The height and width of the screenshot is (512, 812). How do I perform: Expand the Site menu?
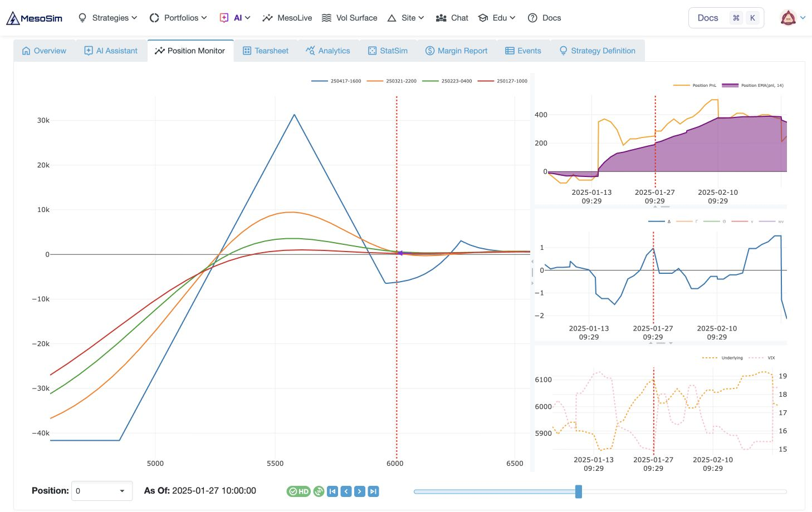pyautogui.click(x=405, y=18)
